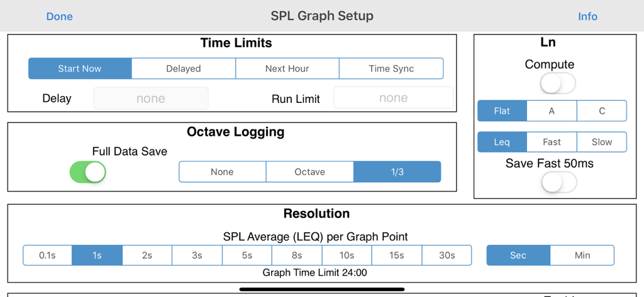Screen dimensions: 644x297
Task: Set resolution to 8s
Action: [297, 255]
